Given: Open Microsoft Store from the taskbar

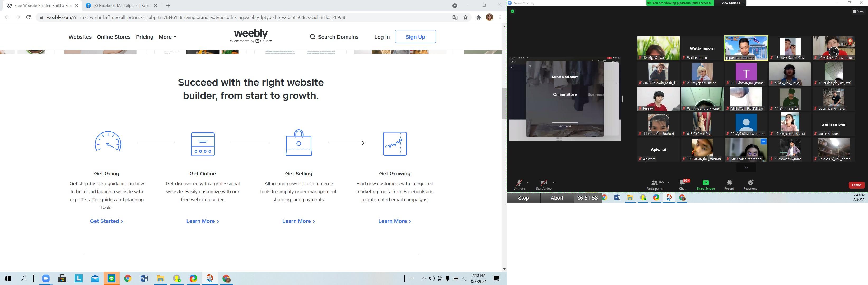Looking at the screenshot, I should pyautogui.click(x=62, y=278).
